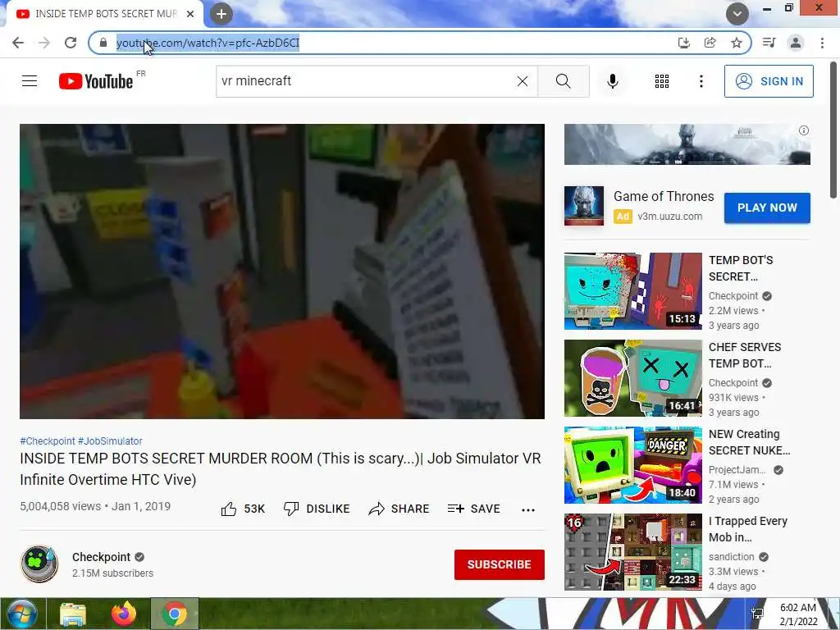Open the ad info icon on banner

(x=804, y=130)
